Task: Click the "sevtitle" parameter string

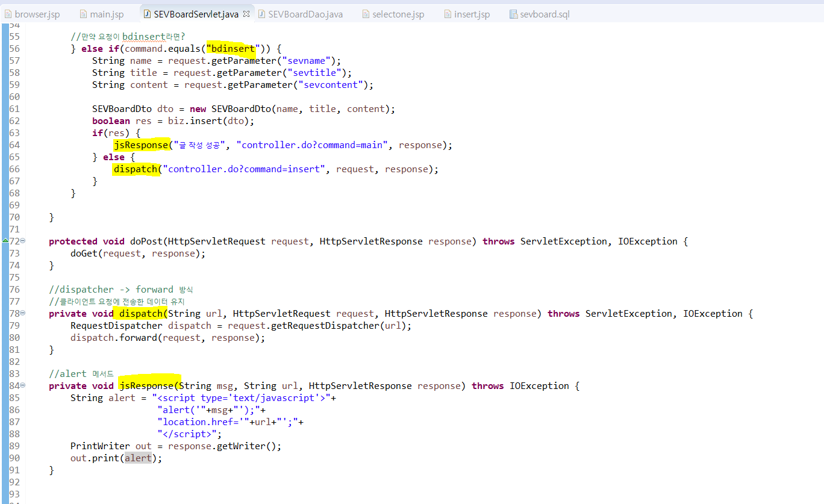Action: pyautogui.click(x=314, y=72)
